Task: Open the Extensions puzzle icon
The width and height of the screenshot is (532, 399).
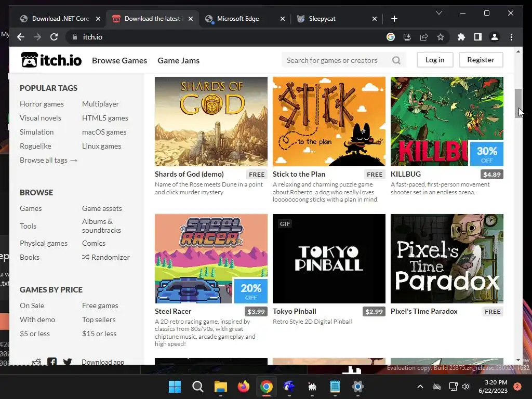Action: [461, 37]
